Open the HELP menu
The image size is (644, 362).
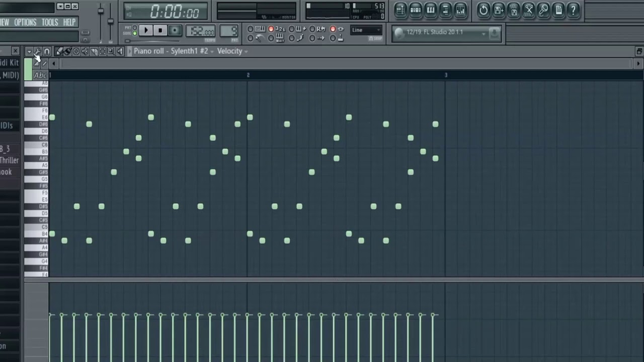[69, 22]
